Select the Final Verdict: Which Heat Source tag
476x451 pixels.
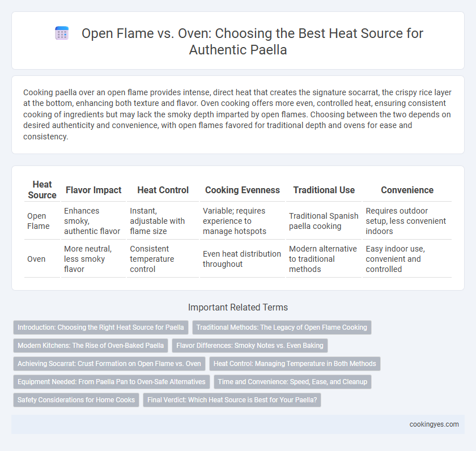point(232,400)
